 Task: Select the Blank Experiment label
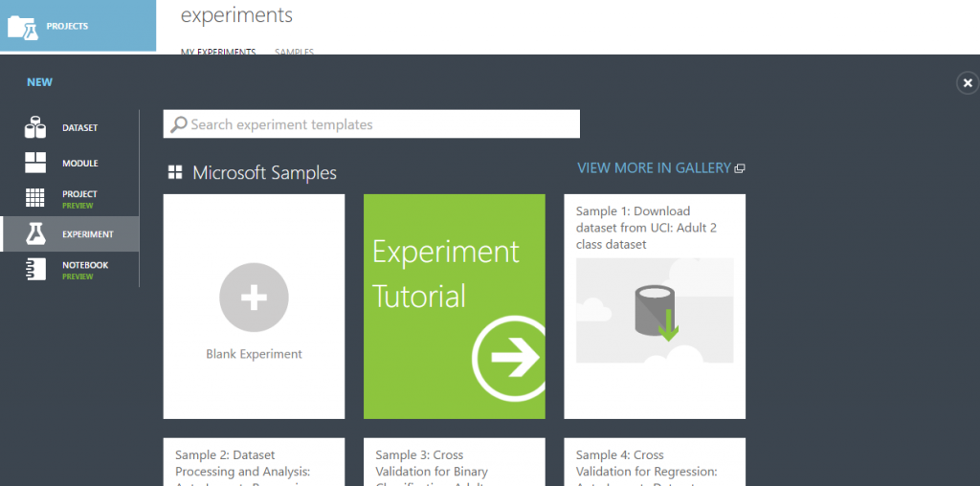254,354
